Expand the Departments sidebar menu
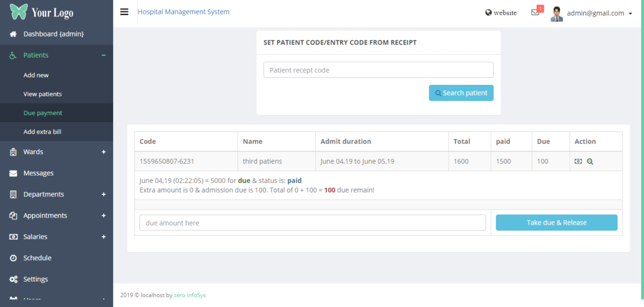644x307 pixels. point(104,194)
